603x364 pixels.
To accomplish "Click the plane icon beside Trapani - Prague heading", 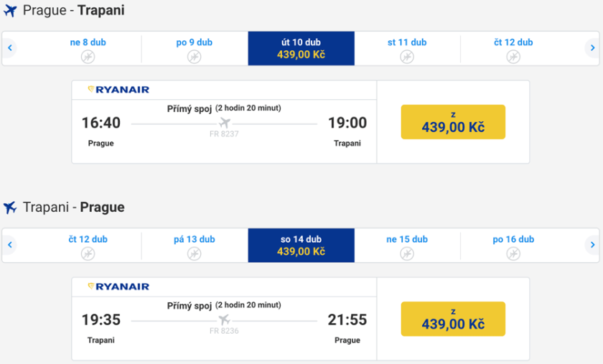I will coord(10,207).
